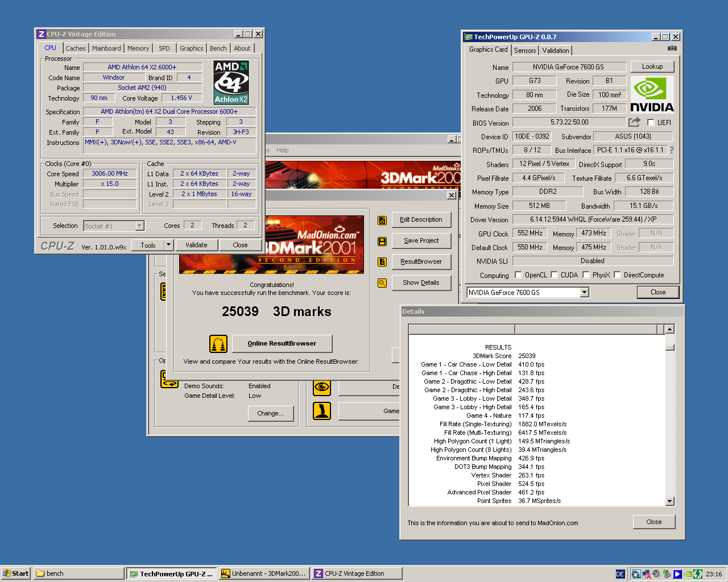Image resolution: width=728 pixels, height=582 pixels.
Task: Click the Save Project button
Action: tap(421, 241)
